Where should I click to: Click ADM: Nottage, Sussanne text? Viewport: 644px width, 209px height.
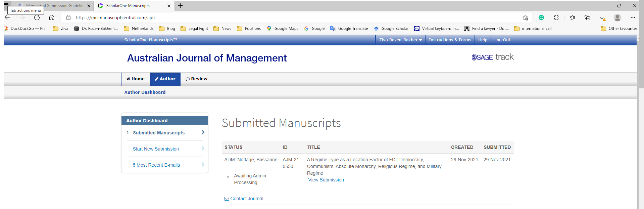(x=251, y=160)
